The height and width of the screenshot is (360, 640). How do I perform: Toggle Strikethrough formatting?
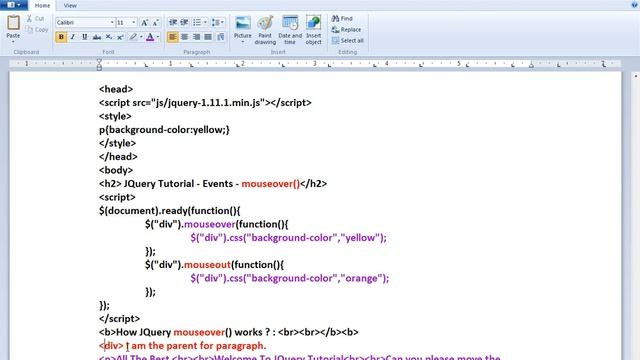pos(97,37)
